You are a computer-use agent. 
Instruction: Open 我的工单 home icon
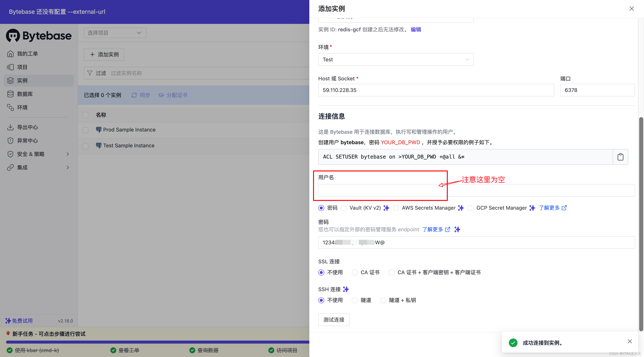(10, 54)
